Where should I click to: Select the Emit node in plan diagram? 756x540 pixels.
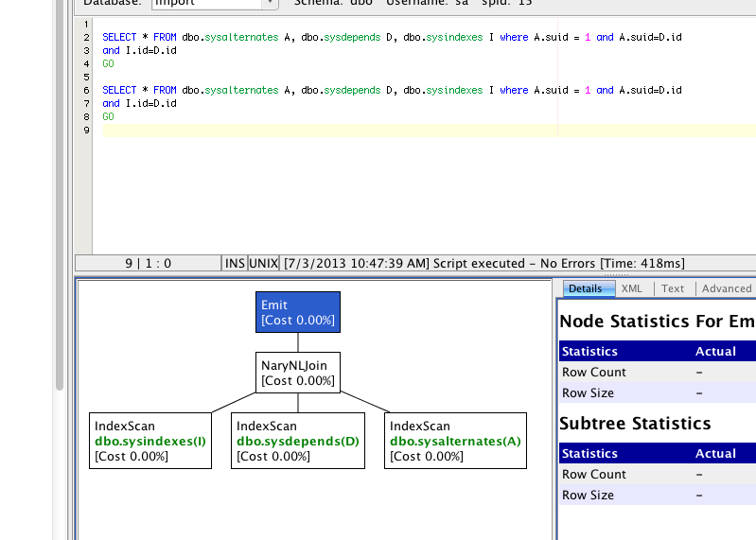298,312
